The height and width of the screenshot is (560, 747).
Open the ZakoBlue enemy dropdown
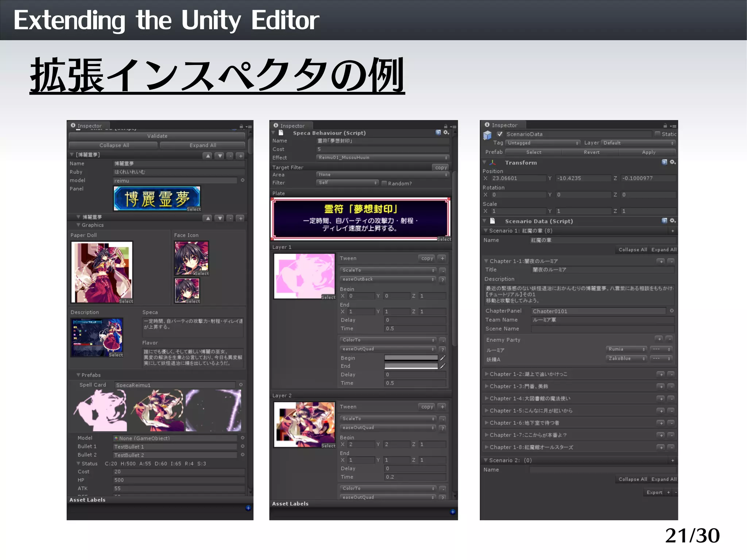coord(626,358)
